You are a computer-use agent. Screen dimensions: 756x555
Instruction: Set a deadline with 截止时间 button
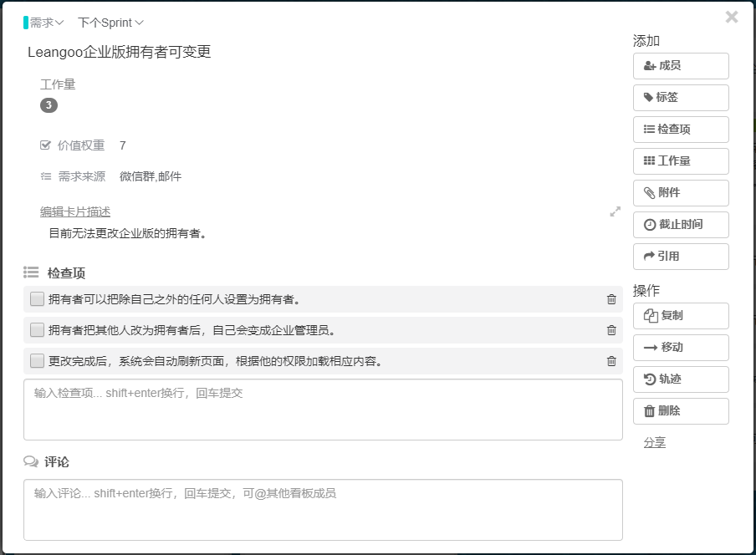(681, 224)
